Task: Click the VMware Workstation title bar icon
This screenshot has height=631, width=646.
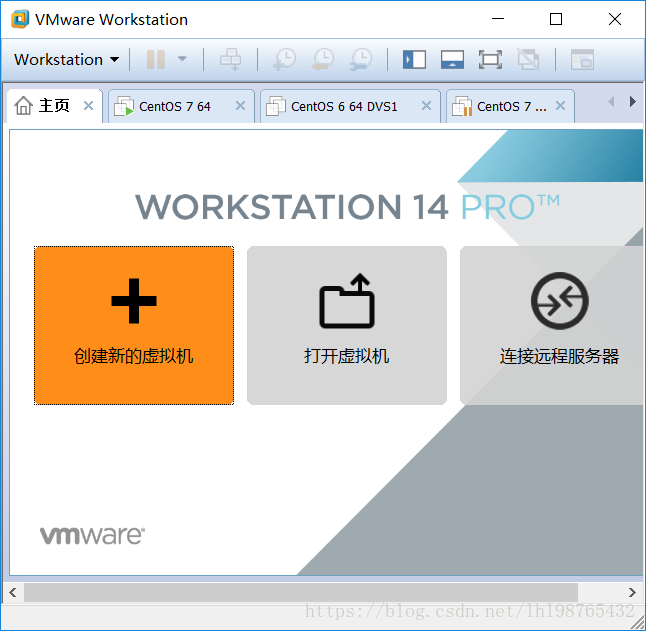Action: click(20, 19)
